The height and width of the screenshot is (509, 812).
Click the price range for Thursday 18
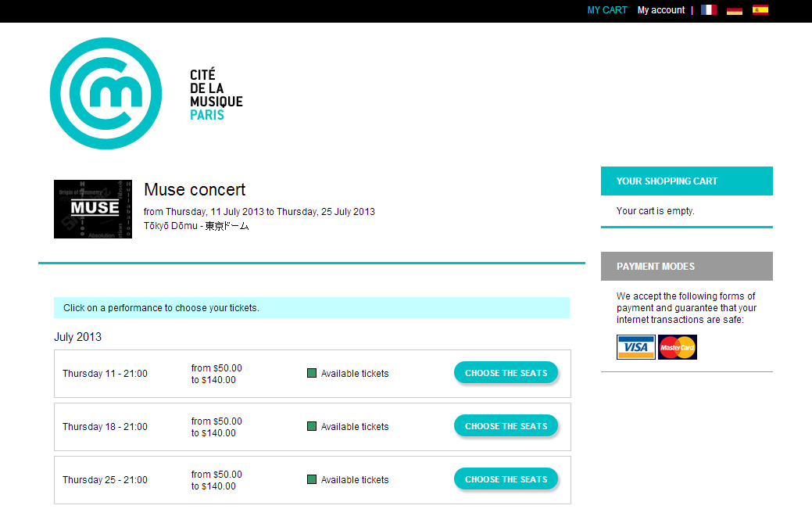pyautogui.click(x=216, y=427)
